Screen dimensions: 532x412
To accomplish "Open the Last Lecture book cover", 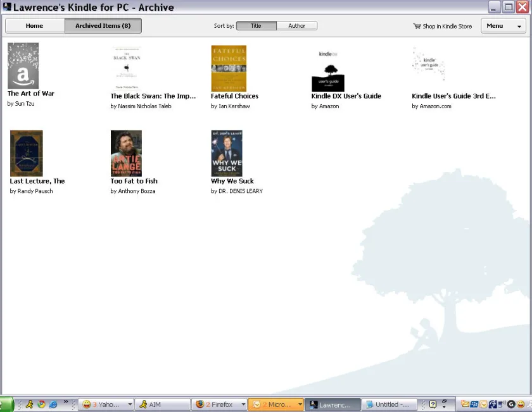I will pos(27,153).
